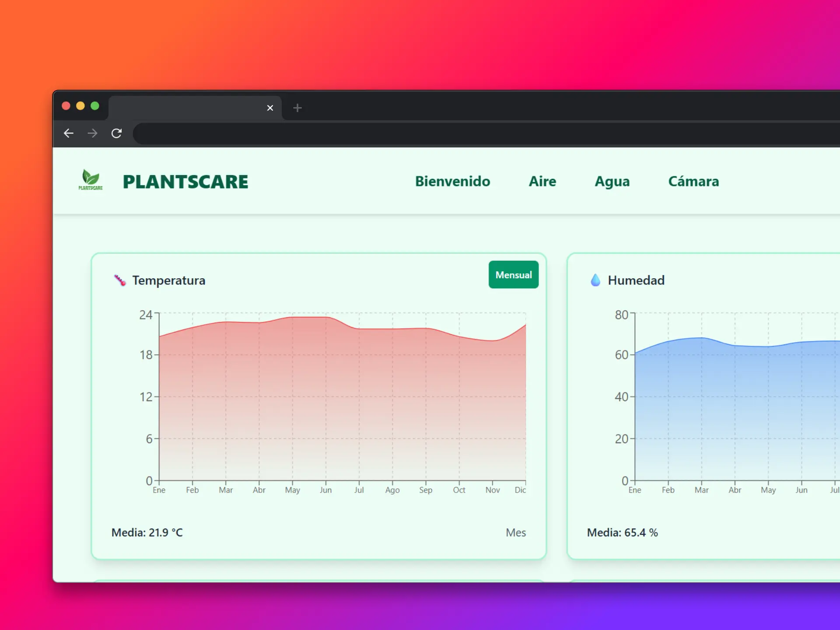Click the green maximize dot on the window
This screenshot has height=630, width=840.
[x=95, y=106]
